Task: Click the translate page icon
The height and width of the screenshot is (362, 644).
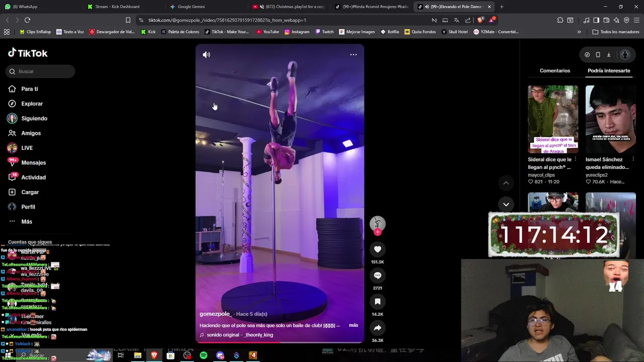Action: pos(456,20)
